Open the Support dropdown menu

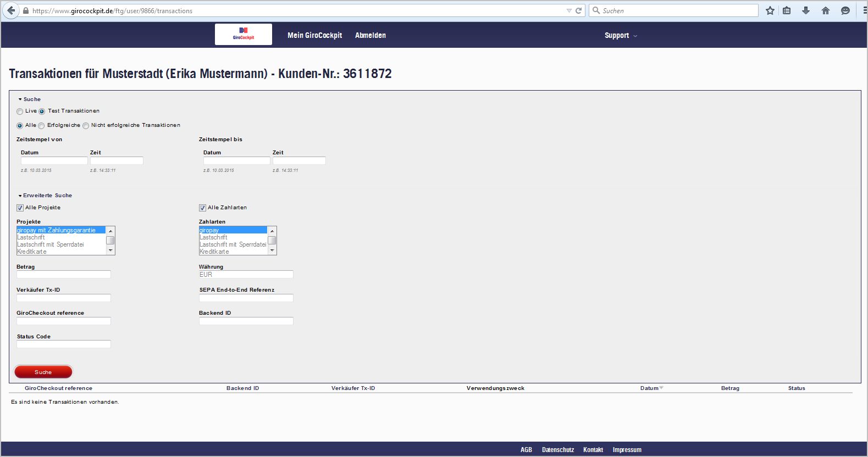coord(620,35)
